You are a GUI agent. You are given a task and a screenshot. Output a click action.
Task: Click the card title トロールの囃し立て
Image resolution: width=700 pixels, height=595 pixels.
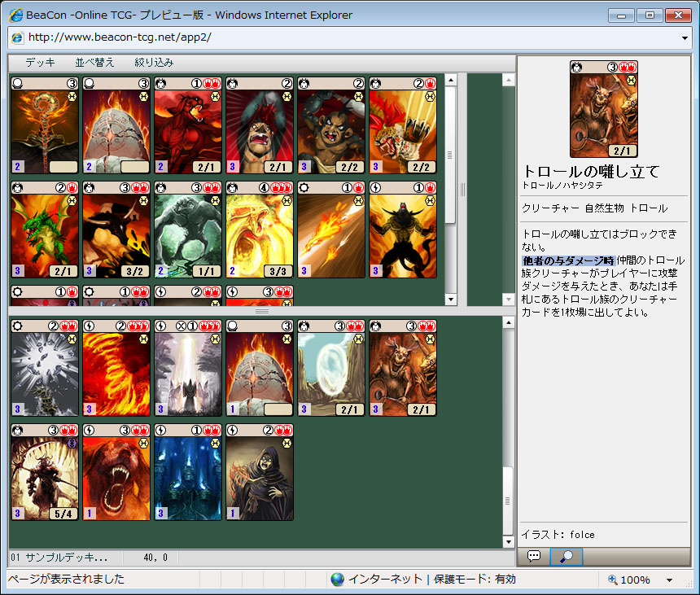pos(591,172)
